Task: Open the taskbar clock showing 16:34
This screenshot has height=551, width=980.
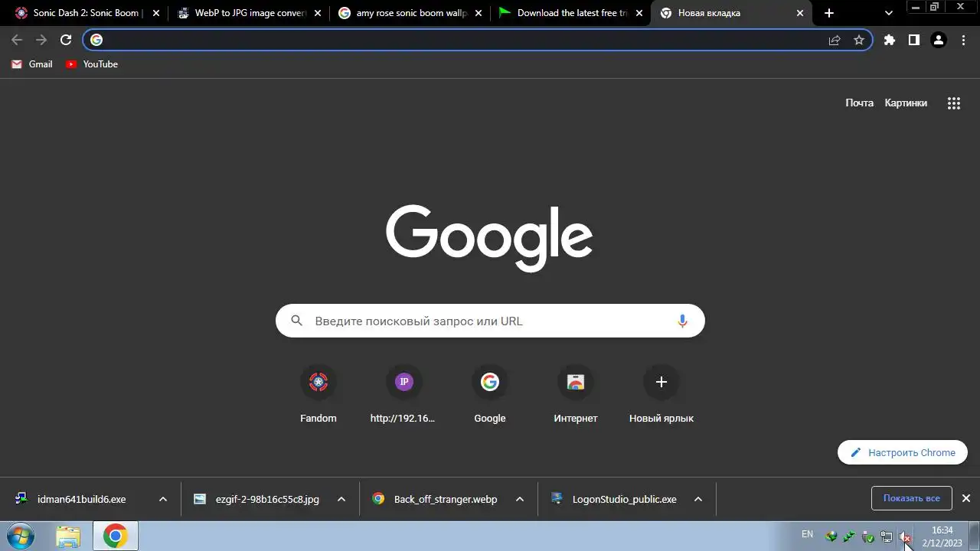Action: [942, 536]
